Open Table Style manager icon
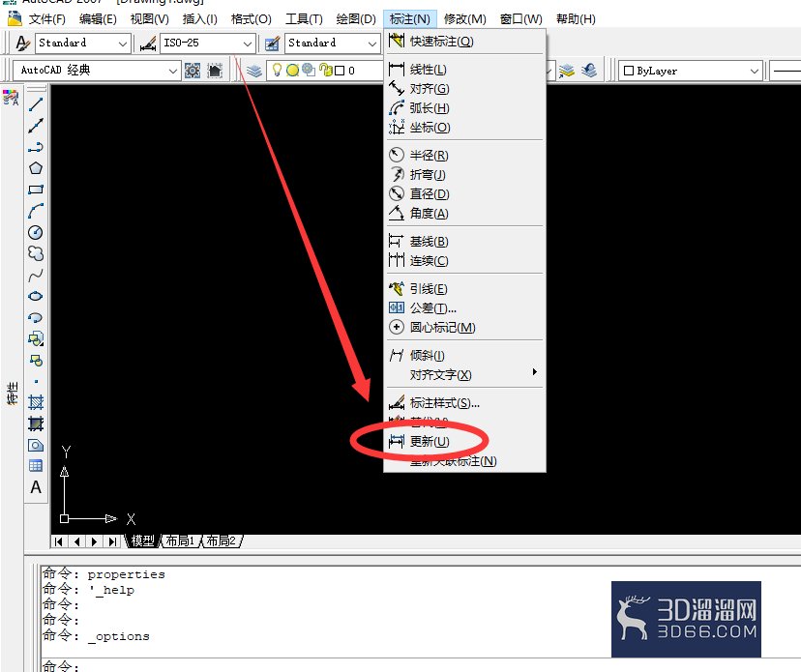Screen dimensions: 801x672 click(x=272, y=44)
